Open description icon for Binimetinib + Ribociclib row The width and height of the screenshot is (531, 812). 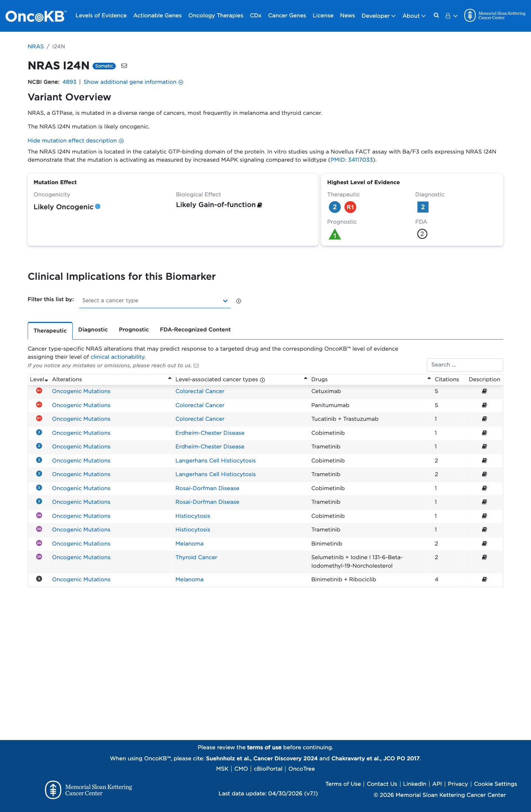[485, 579]
